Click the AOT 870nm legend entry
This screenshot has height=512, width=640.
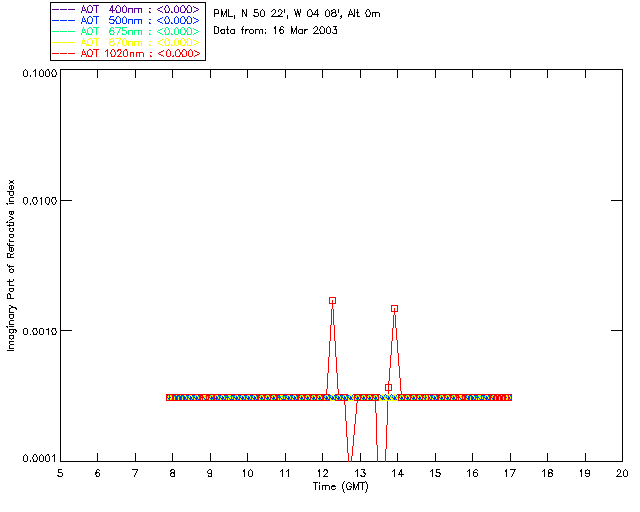(x=126, y=42)
